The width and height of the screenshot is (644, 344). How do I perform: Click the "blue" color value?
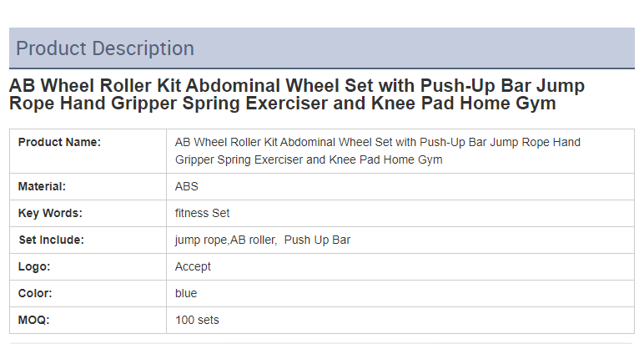[x=186, y=293]
